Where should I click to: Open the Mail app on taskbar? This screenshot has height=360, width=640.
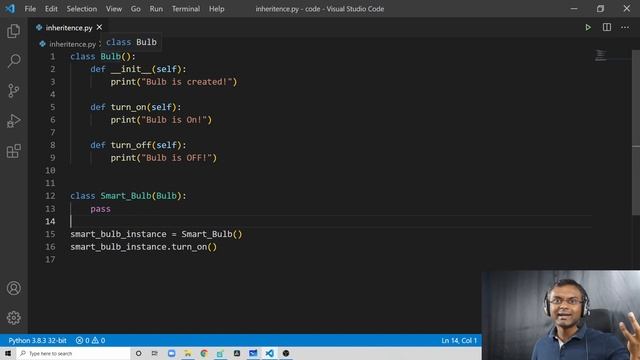click(253, 353)
